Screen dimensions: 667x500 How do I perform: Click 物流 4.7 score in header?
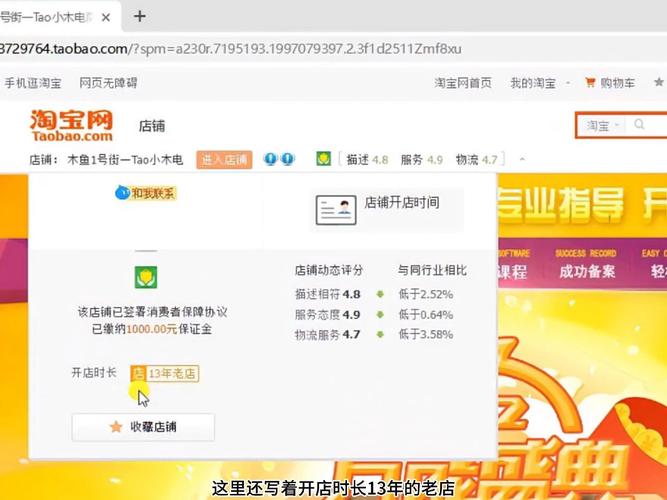(x=476, y=160)
